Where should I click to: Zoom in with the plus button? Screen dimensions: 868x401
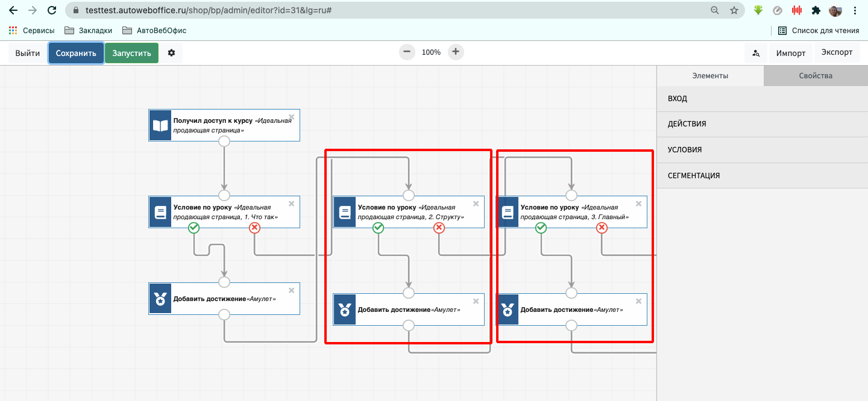click(x=456, y=52)
